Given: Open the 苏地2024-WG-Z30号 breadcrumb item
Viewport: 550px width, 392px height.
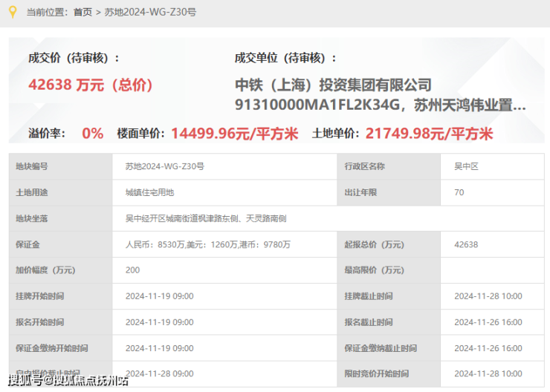Looking at the screenshot, I should pos(151,13).
